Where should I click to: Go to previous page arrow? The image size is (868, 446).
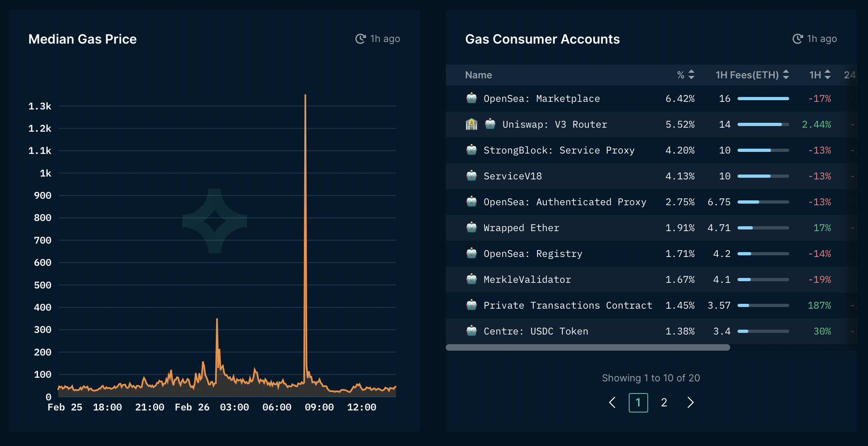click(613, 402)
